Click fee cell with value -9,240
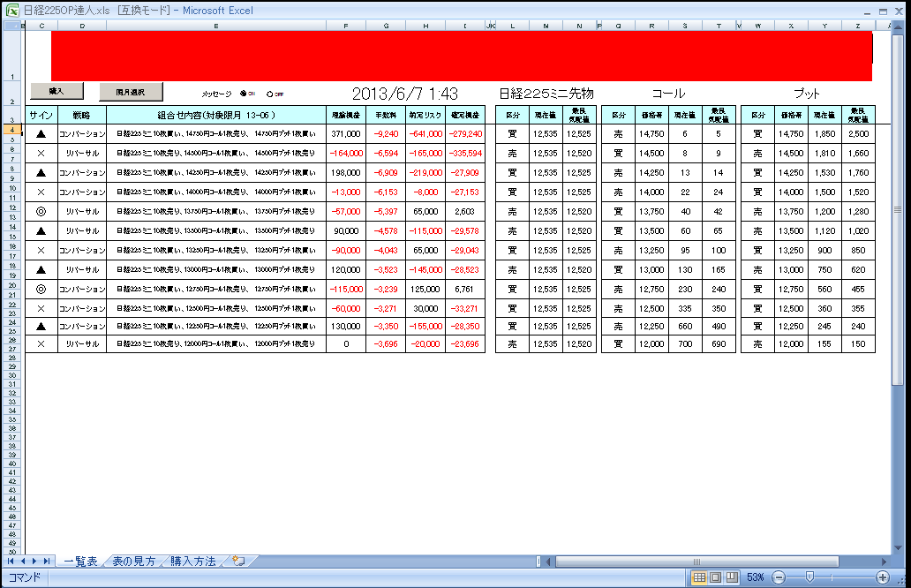This screenshot has height=588, width=911. [x=386, y=133]
